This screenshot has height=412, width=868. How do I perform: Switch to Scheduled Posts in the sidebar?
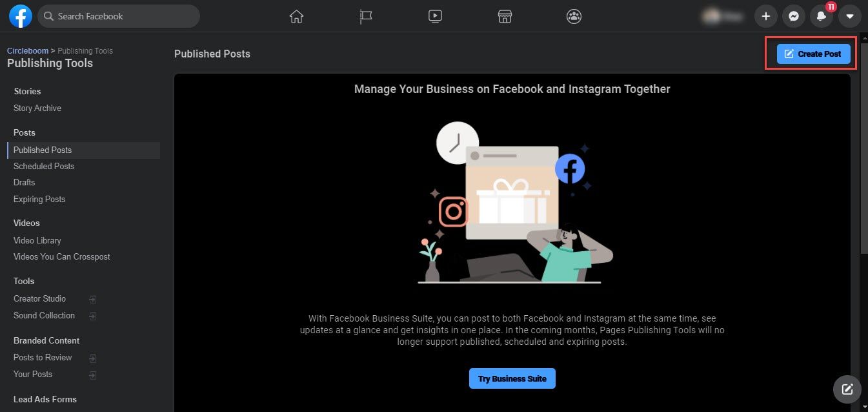point(44,166)
